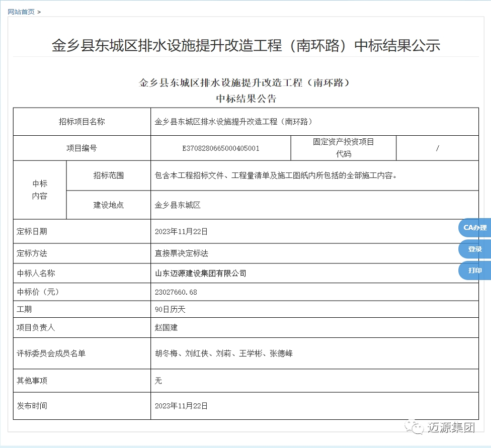Click the slash value for 固定资产投资项目代码
The image size is (491, 448).
tap(438, 148)
